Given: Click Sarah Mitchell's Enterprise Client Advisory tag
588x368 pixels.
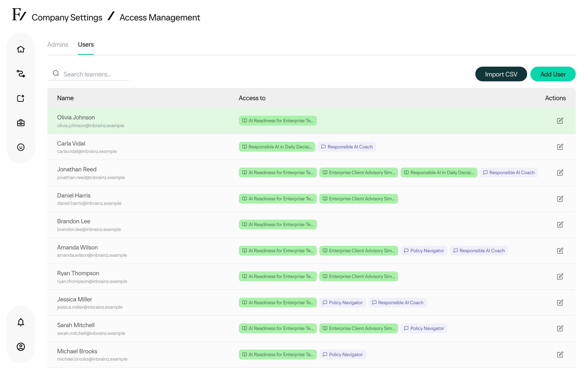Looking at the screenshot, I should coord(358,328).
